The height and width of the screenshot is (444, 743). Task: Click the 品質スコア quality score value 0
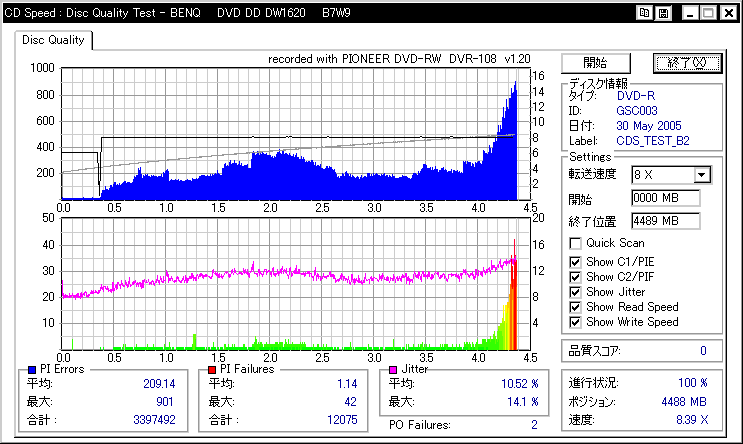703,351
